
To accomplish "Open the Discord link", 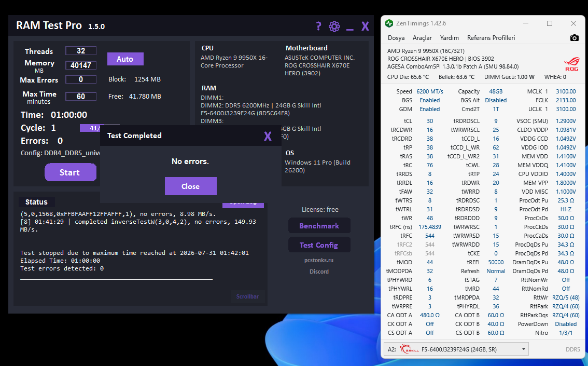I will [x=319, y=272].
